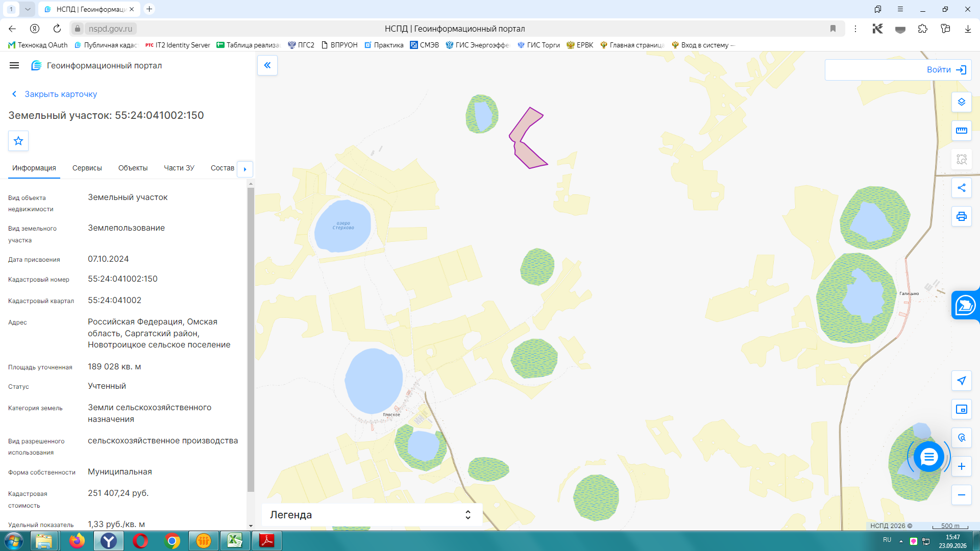
Task: Open Firefox from the taskbar
Action: point(77,541)
